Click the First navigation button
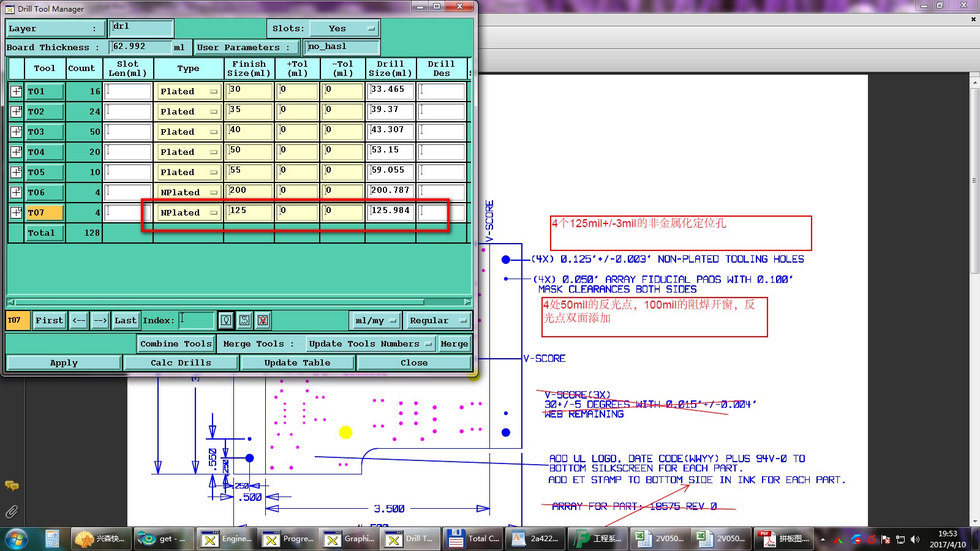 [49, 320]
